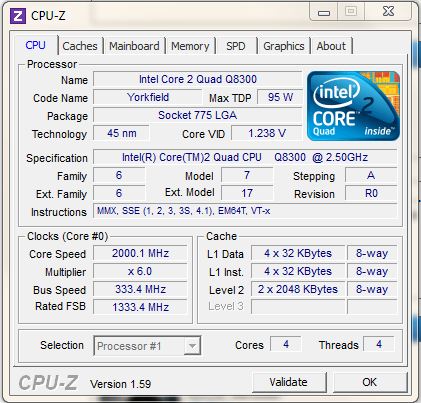Click the Specification text field
Viewport: 421px width, 403px height.
[x=245, y=157]
